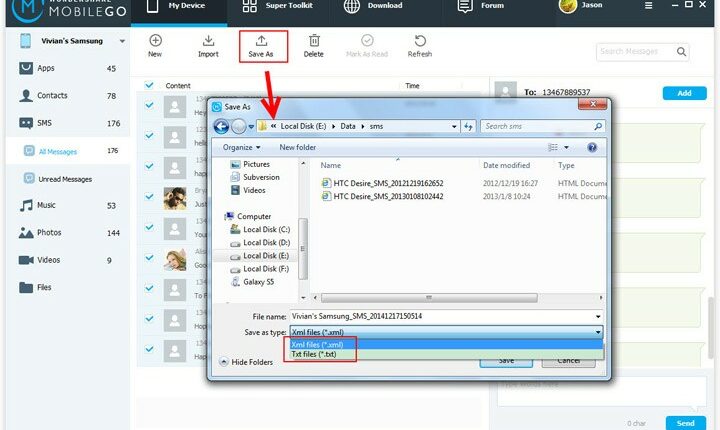
Task: Open the File name dropdown arrow
Action: 598,317
